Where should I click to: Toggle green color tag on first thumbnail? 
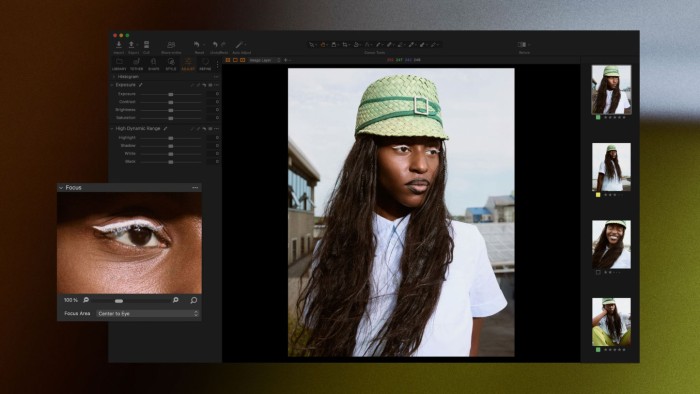pyautogui.click(x=598, y=117)
